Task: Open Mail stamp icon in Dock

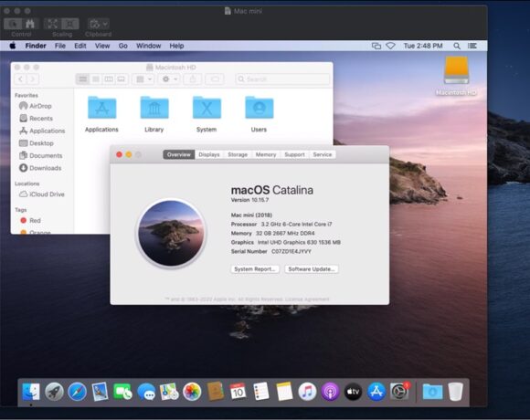Action: pos(100,392)
